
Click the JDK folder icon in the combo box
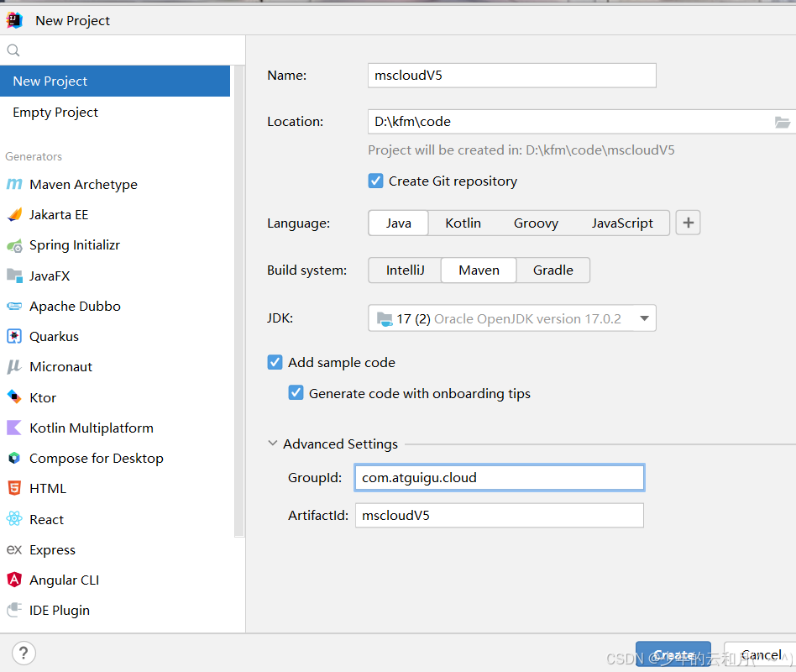tap(385, 319)
